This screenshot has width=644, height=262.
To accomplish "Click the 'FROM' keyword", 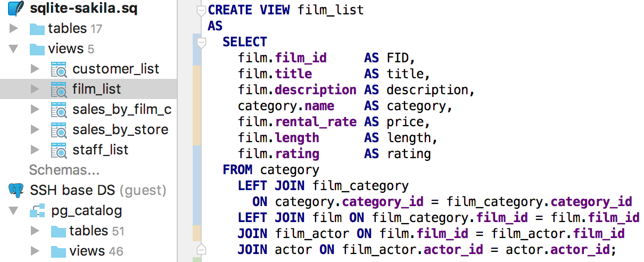I will 237,170.
